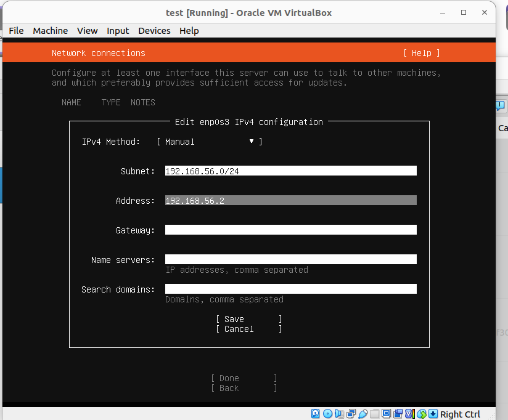The image size is (508, 420).
Task: Click the Gateway input field
Action: tap(290, 230)
